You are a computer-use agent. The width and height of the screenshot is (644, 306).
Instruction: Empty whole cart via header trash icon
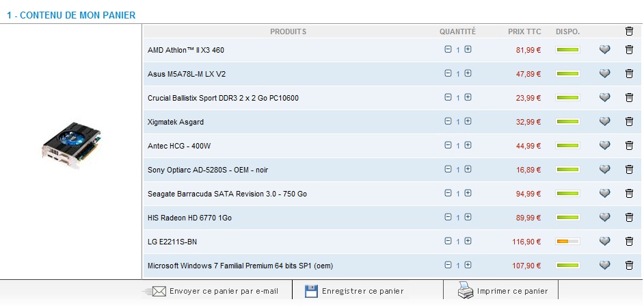pos(629,31)
